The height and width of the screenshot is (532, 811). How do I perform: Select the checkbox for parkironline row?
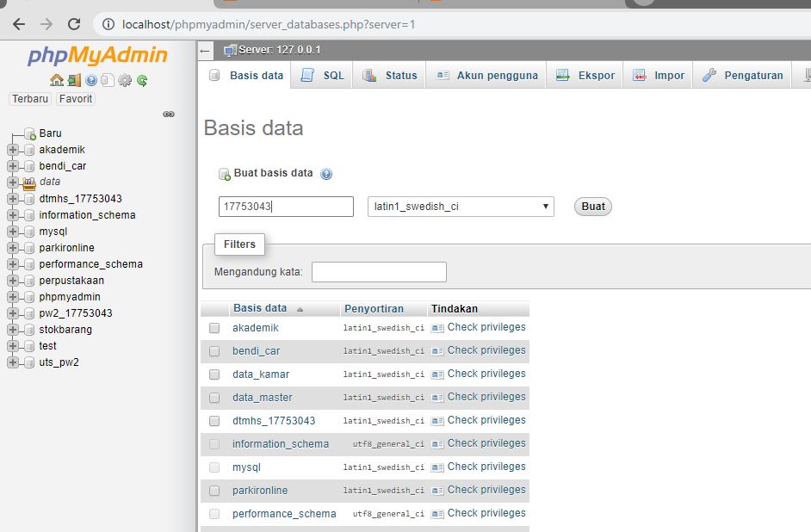pyautogui.click(x=214, y=490)
